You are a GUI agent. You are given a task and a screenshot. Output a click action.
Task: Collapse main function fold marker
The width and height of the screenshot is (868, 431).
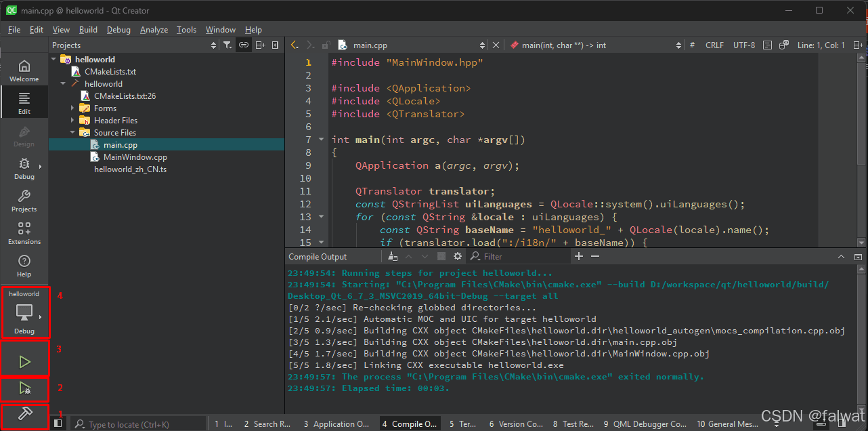pos(321,140)
